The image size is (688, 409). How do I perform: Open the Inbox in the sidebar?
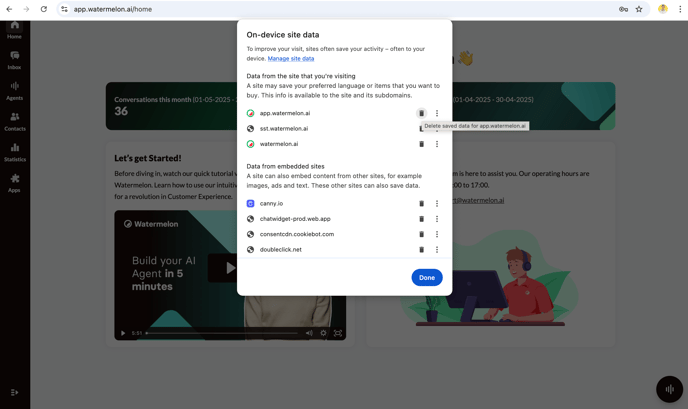click(x=14, y=61)
